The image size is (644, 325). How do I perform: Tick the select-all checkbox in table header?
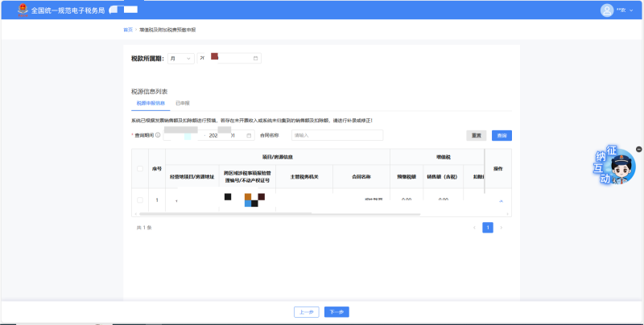(x=140, y=169)
